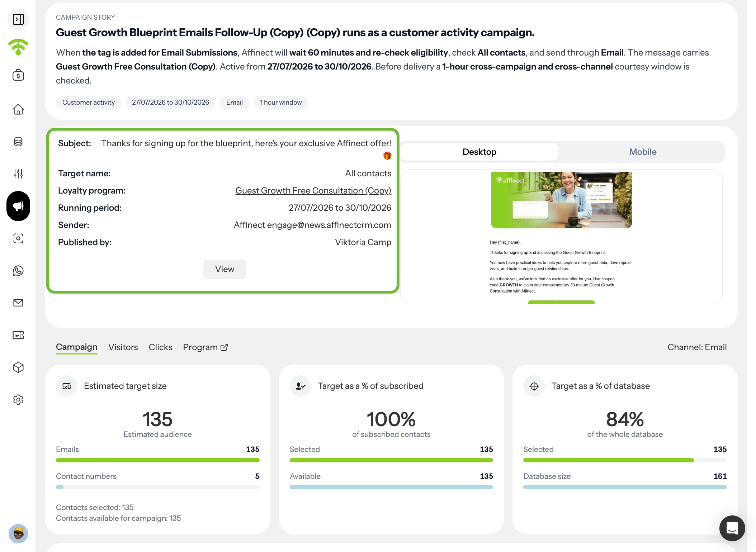Image resolution: width=756 pixels, height=552 pixels.
Task: Expand the sidebar with the panel toggle icon
Action: click(x=18, y=19)
